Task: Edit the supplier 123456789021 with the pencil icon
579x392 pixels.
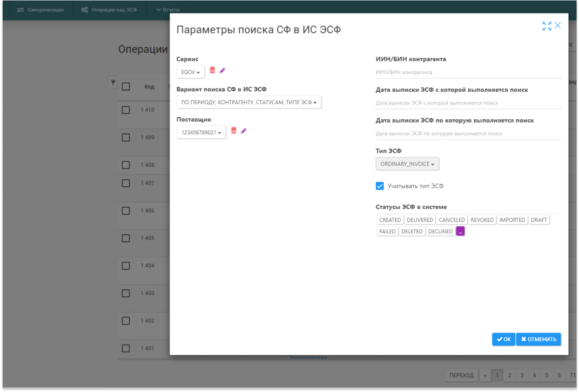Action: tap(244, 131)
